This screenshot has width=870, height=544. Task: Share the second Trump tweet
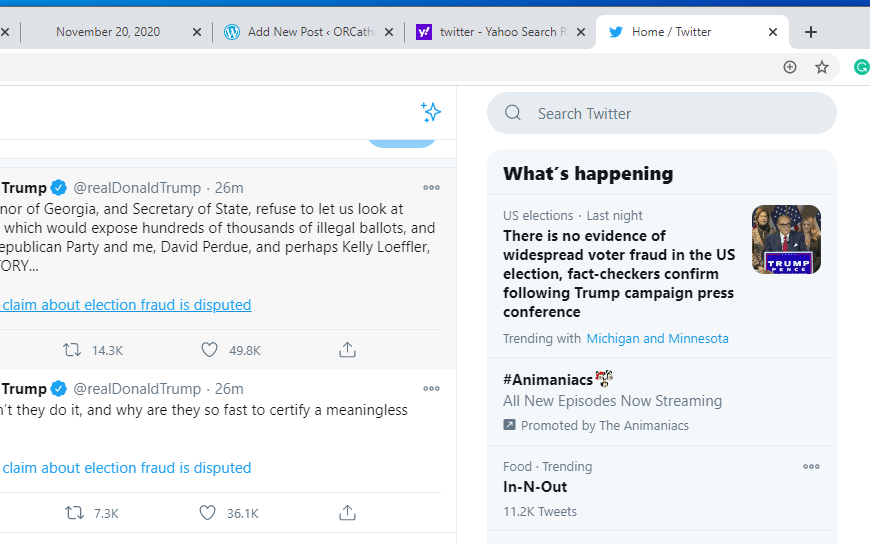[x=347, y=513]
